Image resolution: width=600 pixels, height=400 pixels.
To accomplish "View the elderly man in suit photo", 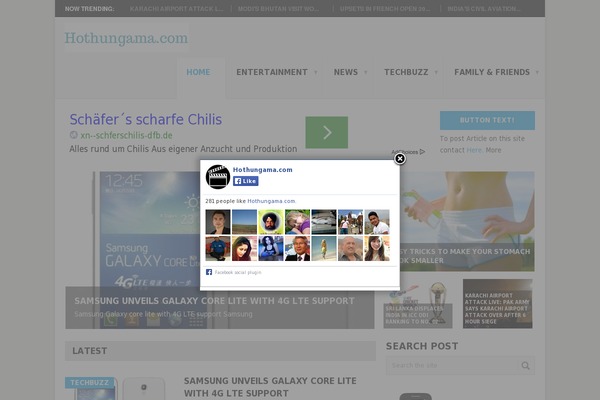I will (297, 248).
